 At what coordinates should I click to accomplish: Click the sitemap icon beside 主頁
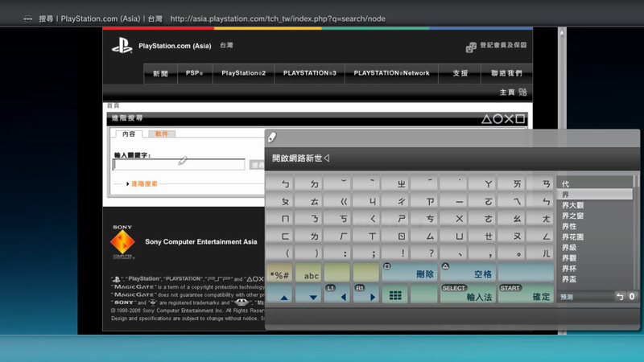(x=522, y=93)
